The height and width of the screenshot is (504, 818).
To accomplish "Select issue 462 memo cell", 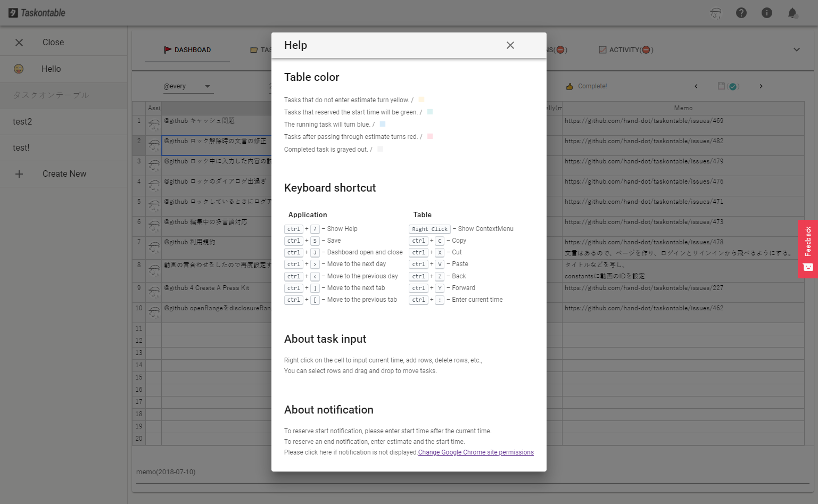I will point(683,312).
